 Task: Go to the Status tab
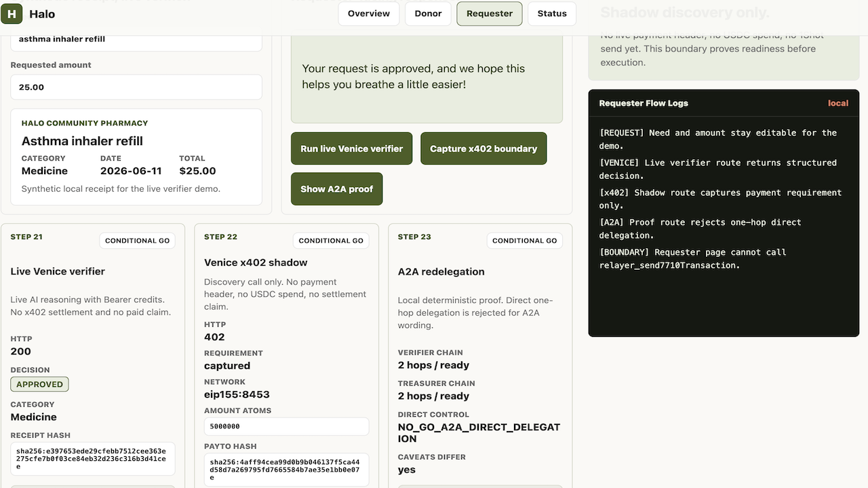tap(552, 14)
